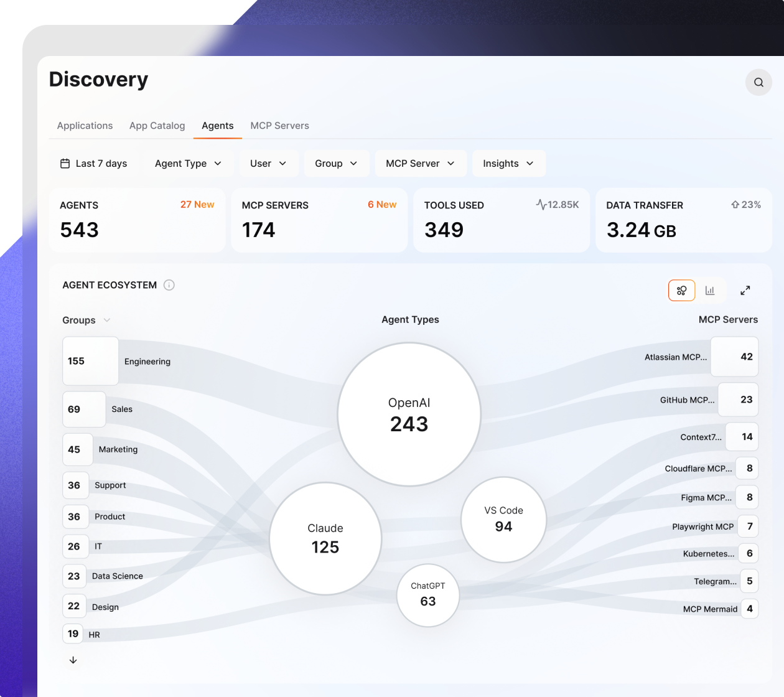Image resolution: width=784 pixels, height=697 pixels.
Task: Click the sparkline icon next to 12.85K
Action: (540, 204)
